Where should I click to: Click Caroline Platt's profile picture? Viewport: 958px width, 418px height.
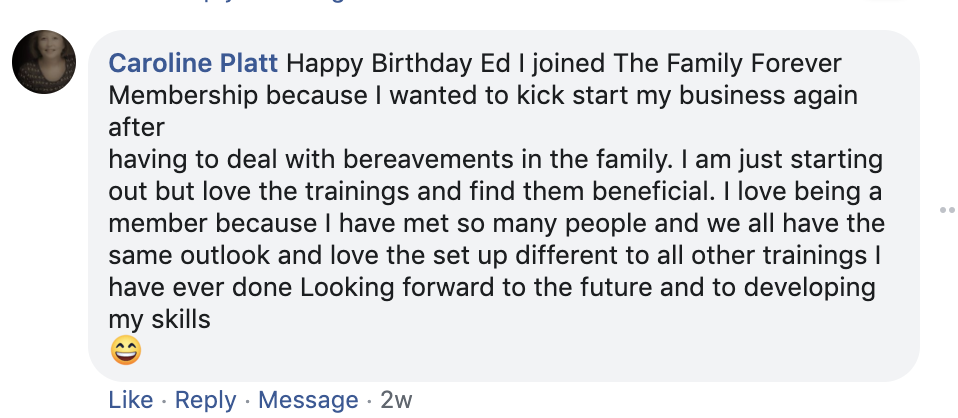[44, 62]
